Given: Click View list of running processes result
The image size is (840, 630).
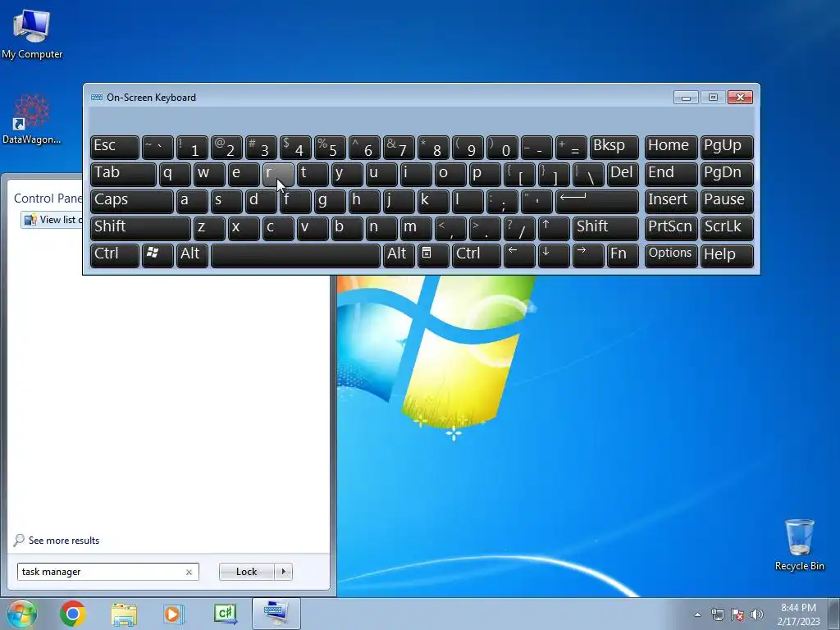Looking at the screenshot, I should 53,220.
